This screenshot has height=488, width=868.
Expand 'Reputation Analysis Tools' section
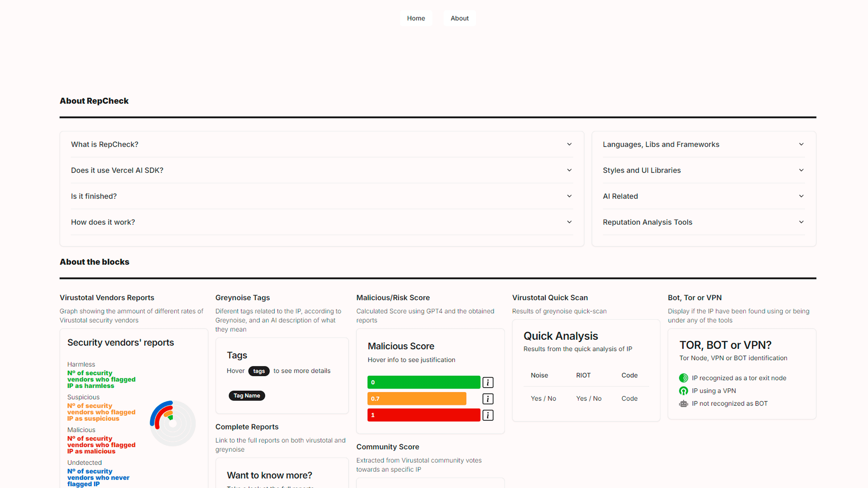point(703,222)
